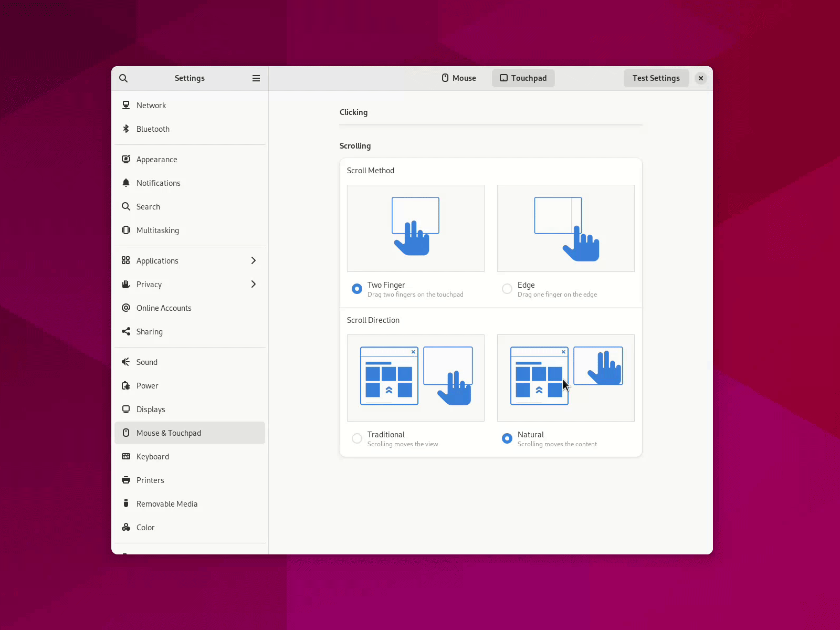Click the Printers icon in sidebar

tap(126, 480)
